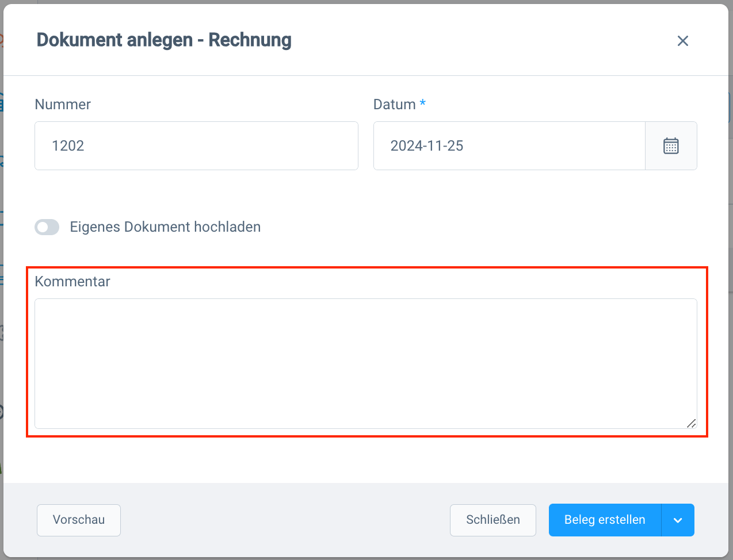Select the Kommentar label

pyautogui.click(x=72, y=281)
